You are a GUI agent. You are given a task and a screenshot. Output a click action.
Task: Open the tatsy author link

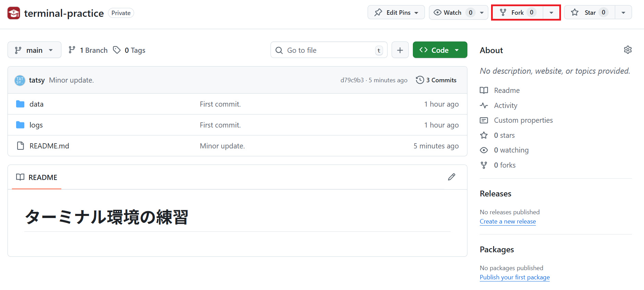(37, 80)
